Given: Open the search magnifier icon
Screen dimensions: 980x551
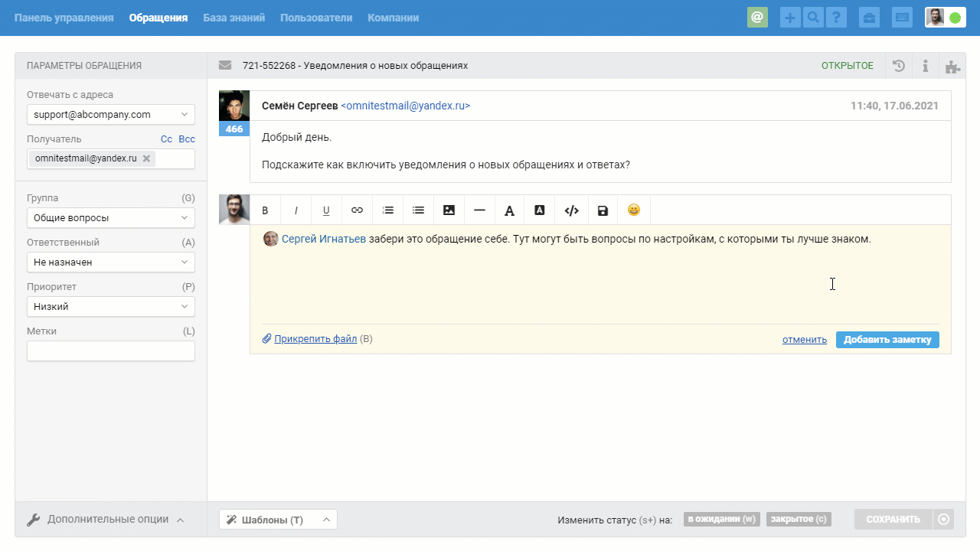Looking at the screenshot, I should point(813,18).
